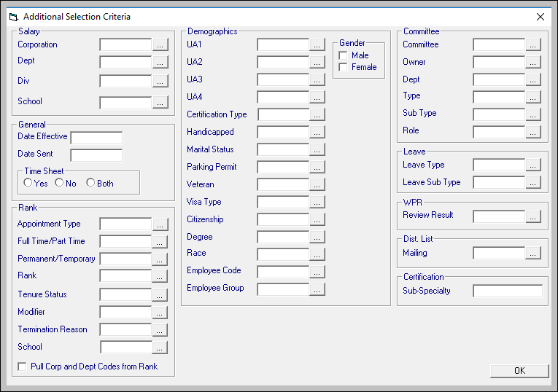This screenshot has height=392, width=558.
Task: Browse Appointment Type ellipsis button
Action: (160, 224)
